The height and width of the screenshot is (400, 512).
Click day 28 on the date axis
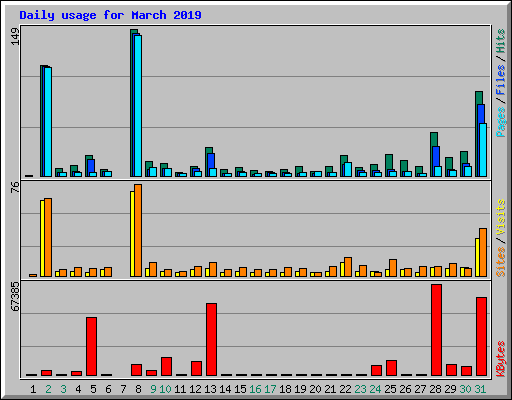[x=435, y=389]
